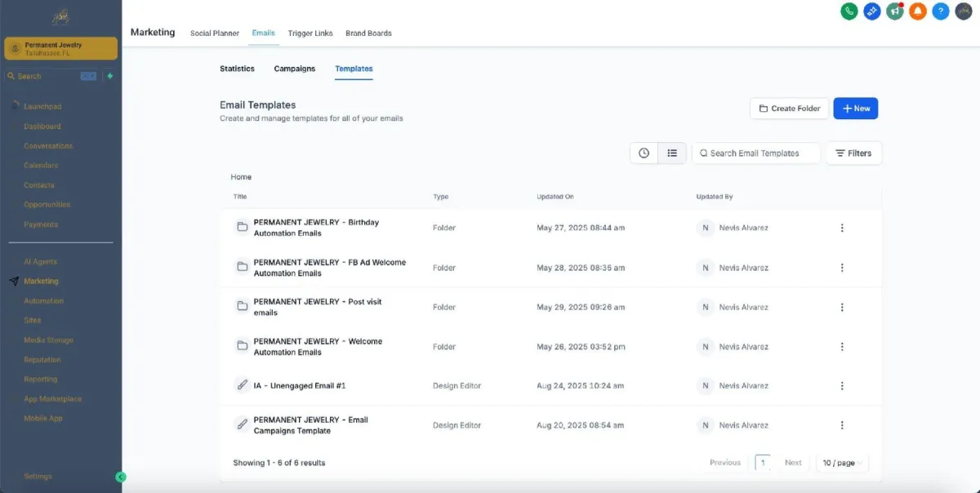
Task: Open the 10 / page dropdown
Action: tap(842, 463)
